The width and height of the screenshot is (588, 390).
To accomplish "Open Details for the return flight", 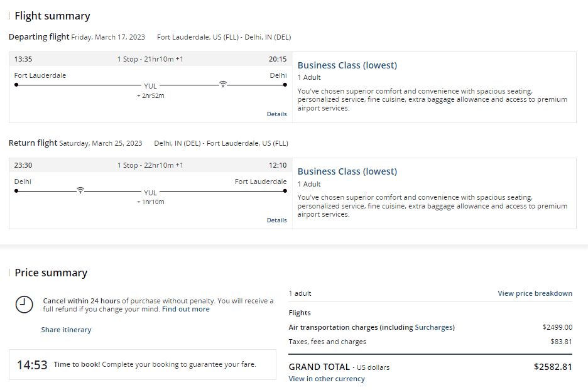I will [x=276, y=220].
